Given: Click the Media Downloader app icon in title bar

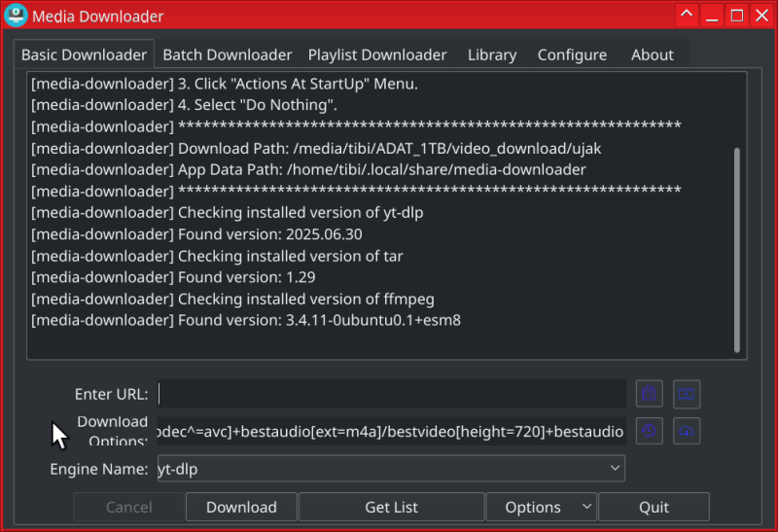Looking at the screenshot, I should click(16, 15).
